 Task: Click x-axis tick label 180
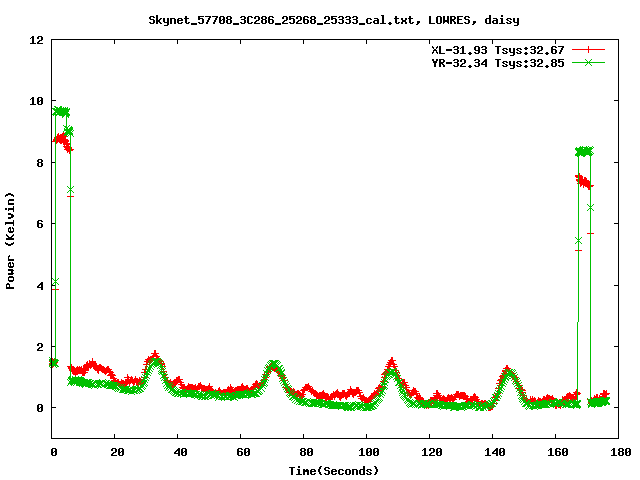point(620,452)
